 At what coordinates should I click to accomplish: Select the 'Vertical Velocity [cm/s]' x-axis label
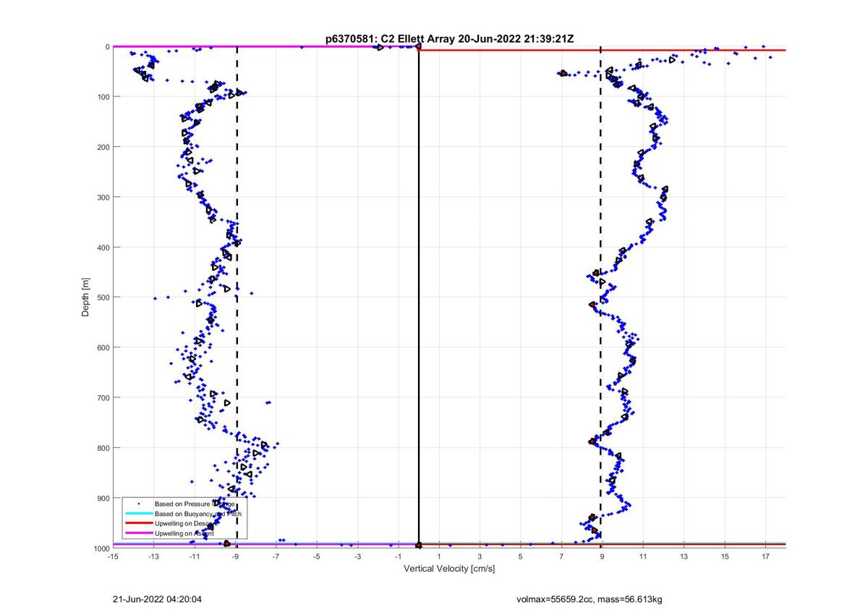point(448,568)
